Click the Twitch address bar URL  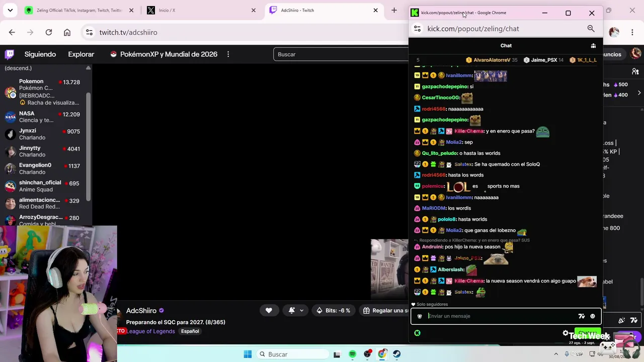coord(128,32)
